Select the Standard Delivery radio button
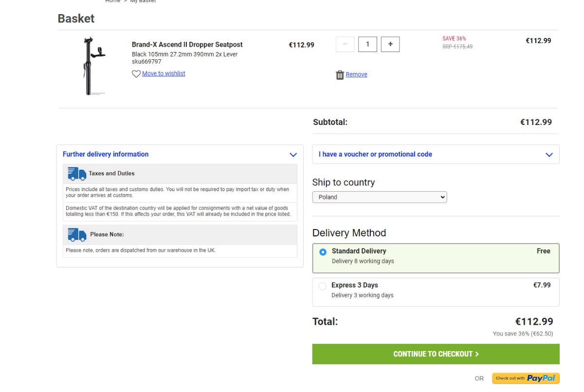Screen dimensions: 584x392 (323, 252)
